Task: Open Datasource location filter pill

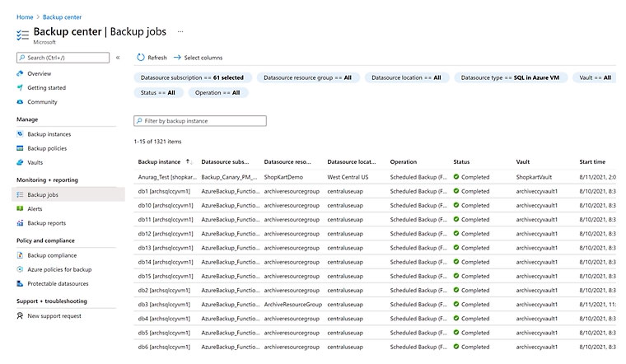Action: (x=406, y=78)
